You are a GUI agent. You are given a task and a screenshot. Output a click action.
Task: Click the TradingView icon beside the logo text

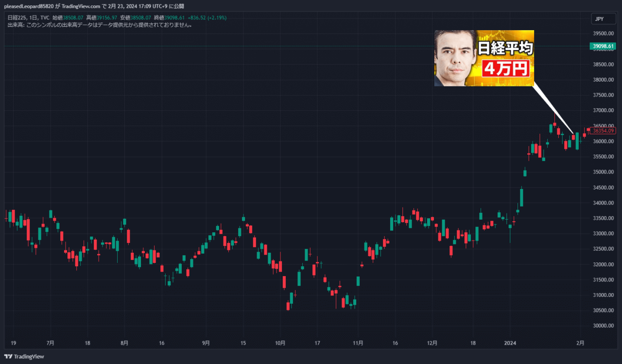(9, 356)
